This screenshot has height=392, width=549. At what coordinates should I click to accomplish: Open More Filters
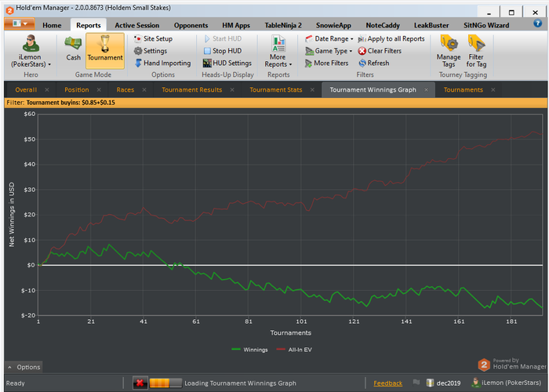(327, 64)
